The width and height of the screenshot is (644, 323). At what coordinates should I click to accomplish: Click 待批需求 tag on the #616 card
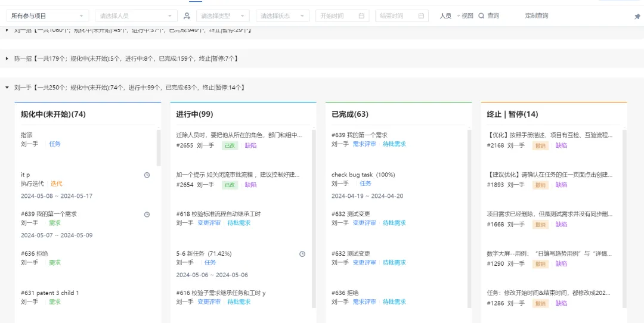click(239, 302)
